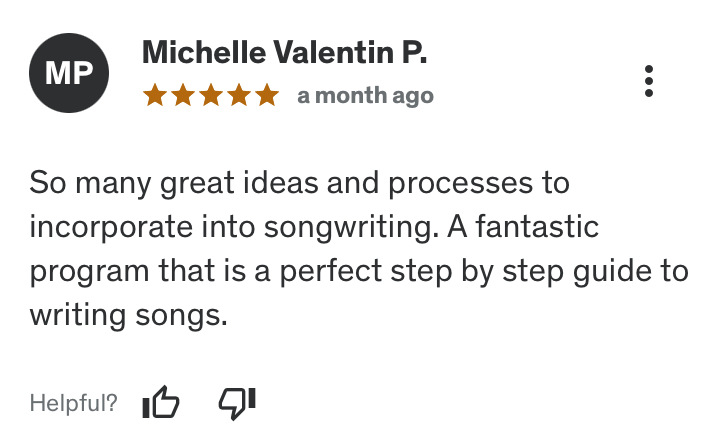The height and width of the screenshot is (443, 712).
Task: Click the fourth star in the rating
Action: pyautogui.click(x=239, y=96)
